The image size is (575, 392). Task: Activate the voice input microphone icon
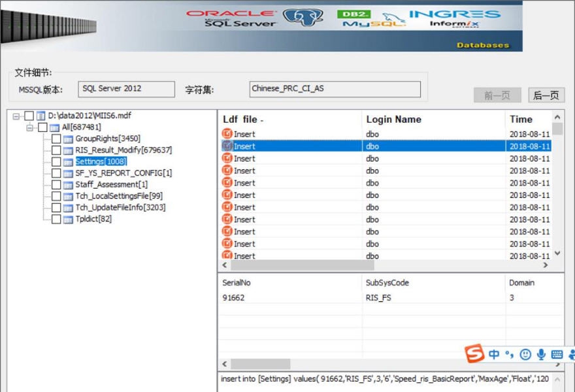pos(540,353)
